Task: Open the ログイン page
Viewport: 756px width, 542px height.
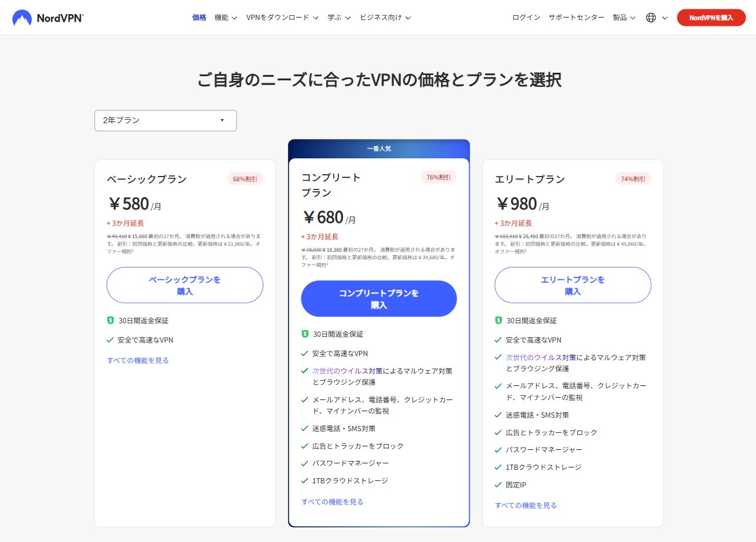Action: coord(526,18)
